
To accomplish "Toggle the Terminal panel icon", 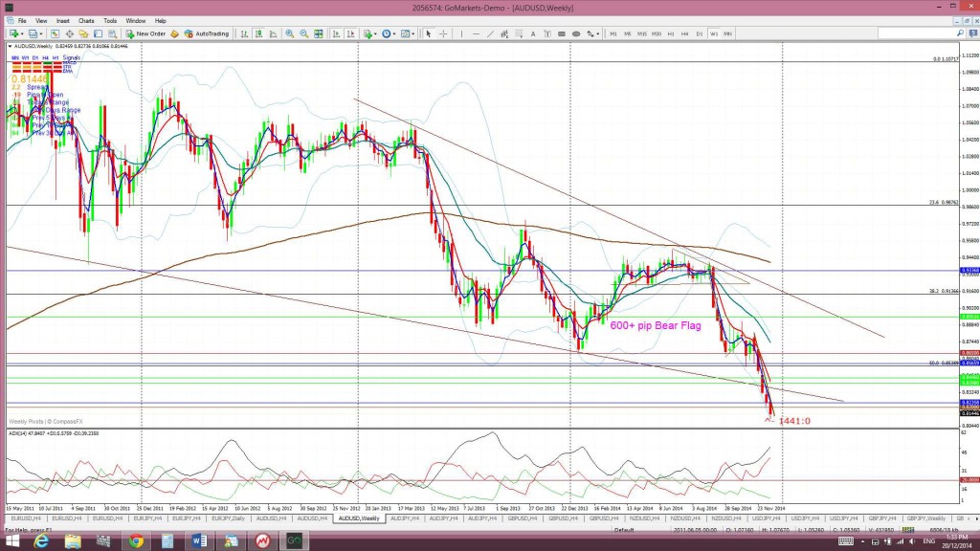I will (99, 33).
